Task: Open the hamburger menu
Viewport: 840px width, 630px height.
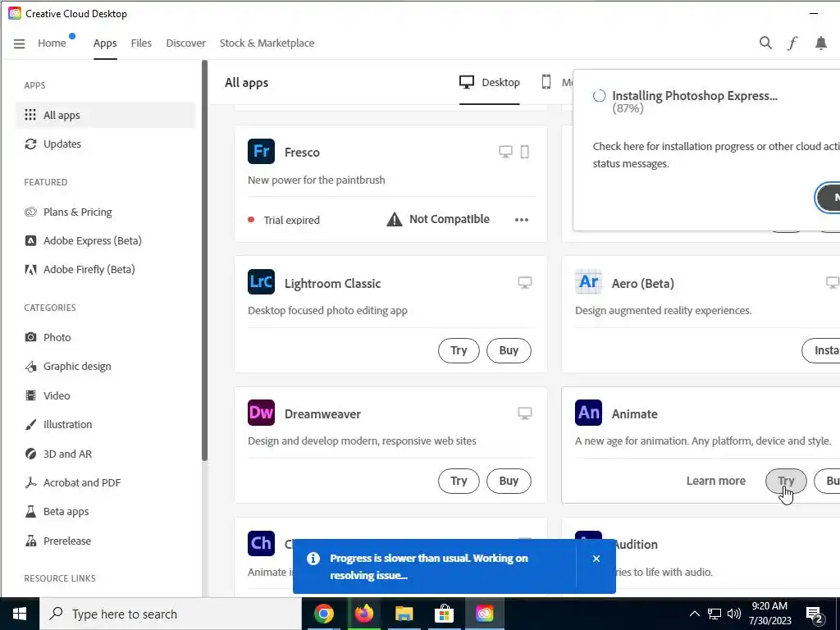Action: pos(20,43)
